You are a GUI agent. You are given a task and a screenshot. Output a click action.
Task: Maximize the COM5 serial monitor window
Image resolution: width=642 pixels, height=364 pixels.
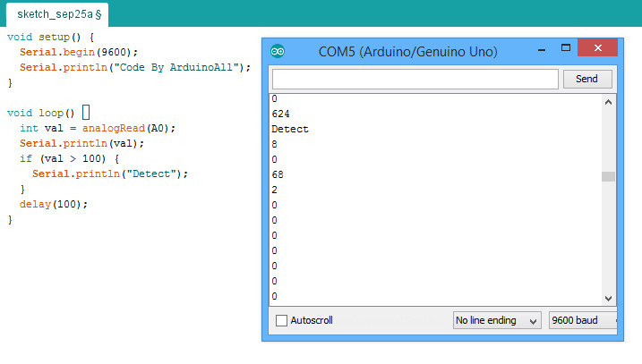point(566,48)
